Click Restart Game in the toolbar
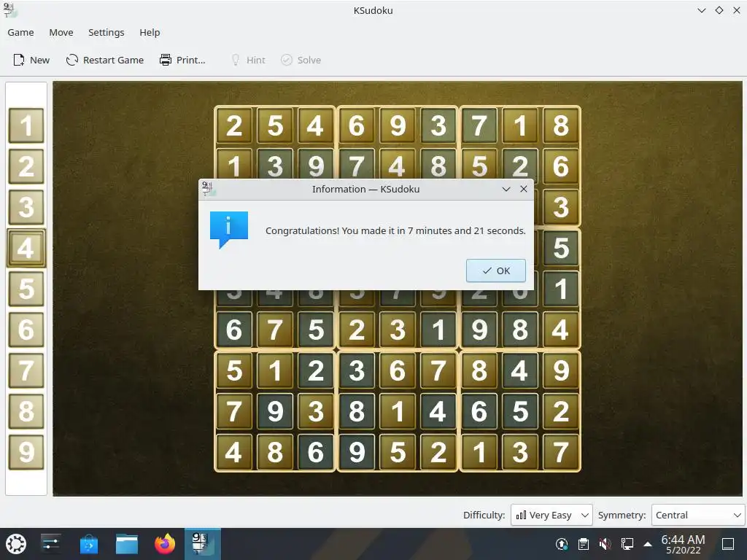 coord(105,60)
